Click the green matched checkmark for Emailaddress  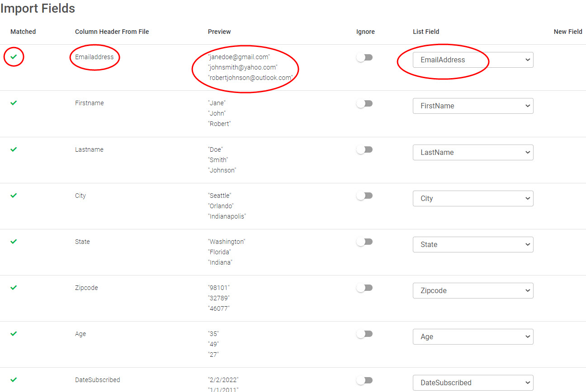(14, 57)
